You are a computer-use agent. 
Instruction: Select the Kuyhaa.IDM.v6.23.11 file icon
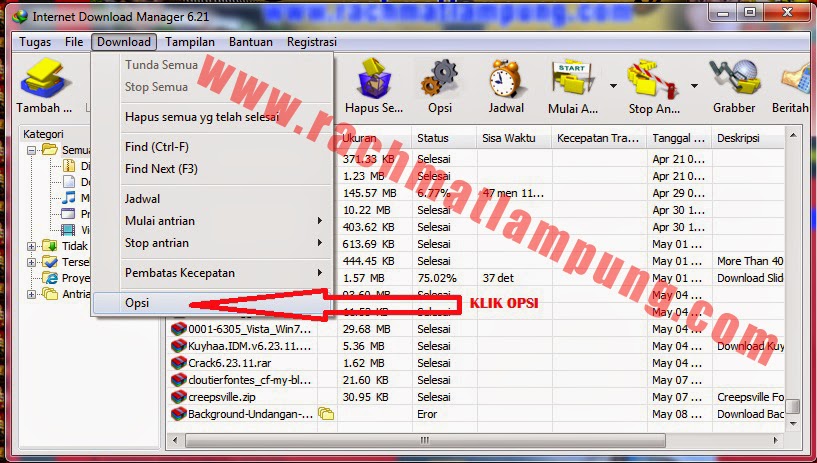[x=179, y=346]
